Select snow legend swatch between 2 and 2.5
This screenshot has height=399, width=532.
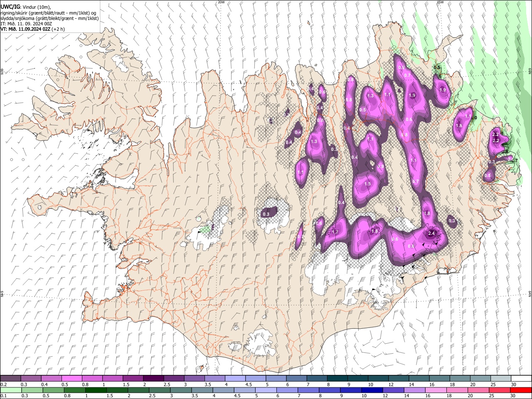click(x=153, y=378)
